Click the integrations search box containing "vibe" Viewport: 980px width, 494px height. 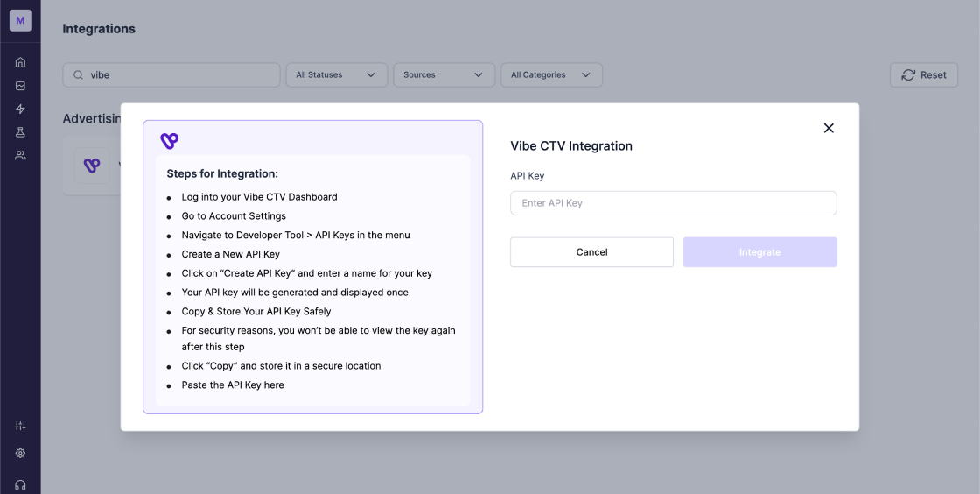[171, 75]
